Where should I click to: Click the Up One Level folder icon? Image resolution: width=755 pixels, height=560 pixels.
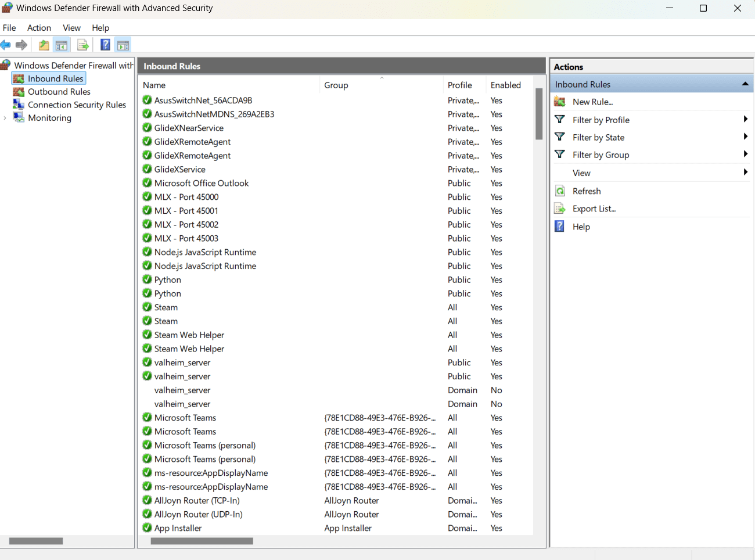44,45
